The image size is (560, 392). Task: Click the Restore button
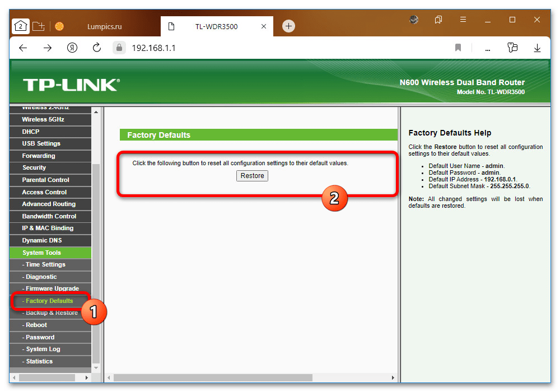click(x=252, y=176)
